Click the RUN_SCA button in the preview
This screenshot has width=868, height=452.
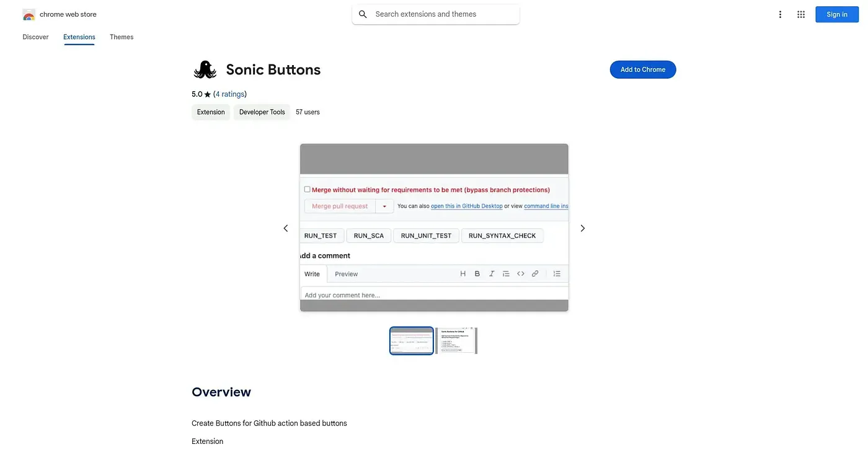click(x=369, y=236)
